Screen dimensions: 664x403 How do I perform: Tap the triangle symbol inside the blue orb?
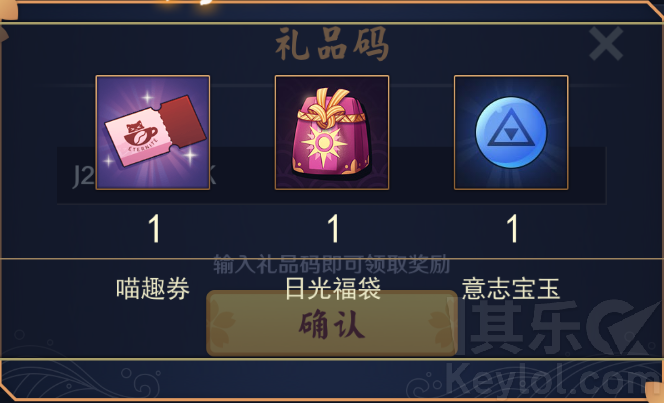click(511, 128)
